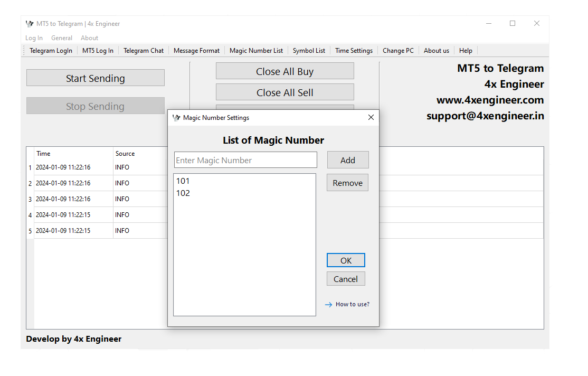The image size is (588, 376).
Task: Select log row 1 timestamp 11:22:16
Action: click(x=63, y=167)
